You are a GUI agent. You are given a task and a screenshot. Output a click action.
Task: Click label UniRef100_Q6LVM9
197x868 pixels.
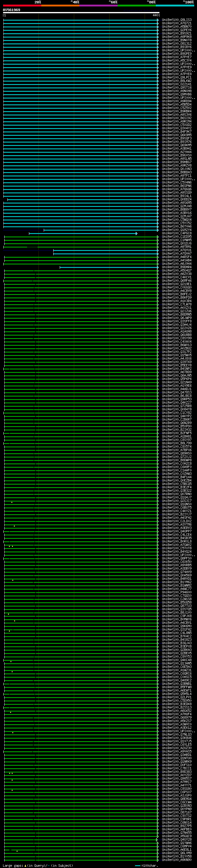point(177,853)
